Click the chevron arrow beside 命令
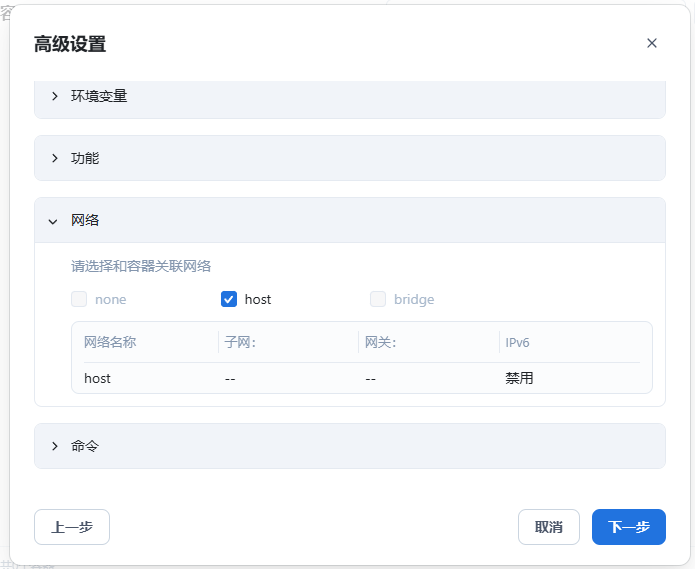 54,446
